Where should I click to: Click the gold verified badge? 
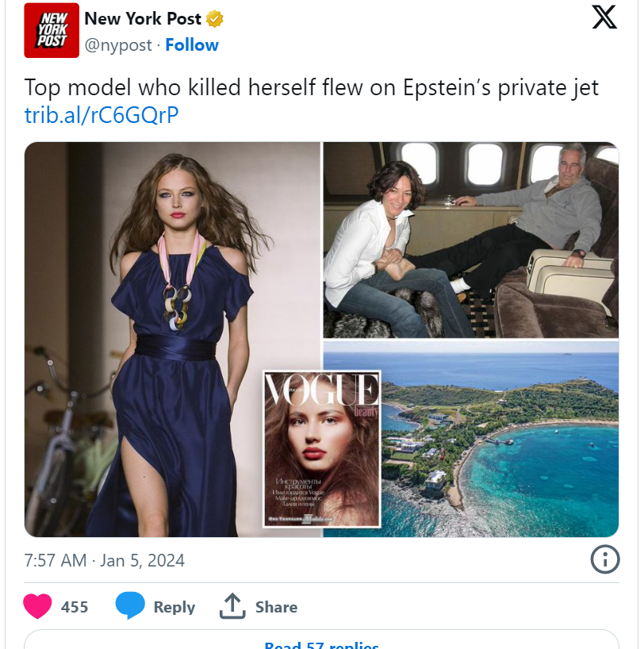click(x=214, y=19)
